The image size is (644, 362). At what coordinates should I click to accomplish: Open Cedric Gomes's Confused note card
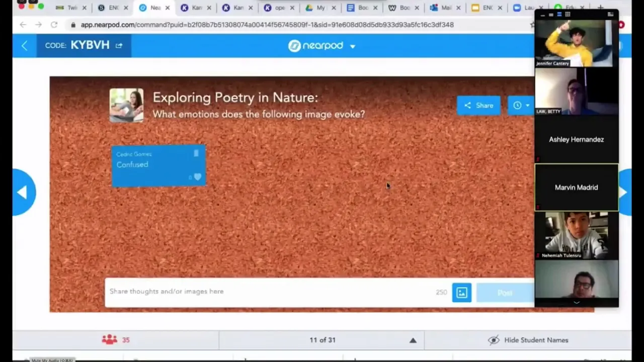tap(158, 166)
